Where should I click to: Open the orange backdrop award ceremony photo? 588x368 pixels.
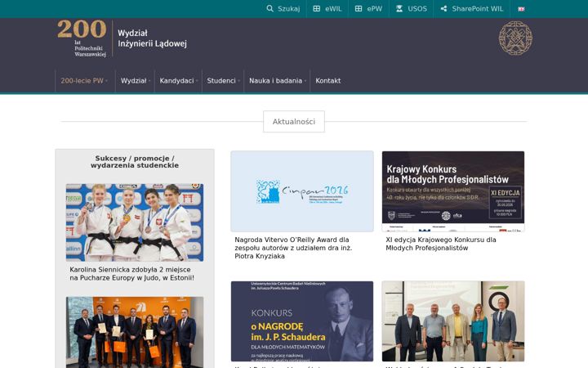135,332
